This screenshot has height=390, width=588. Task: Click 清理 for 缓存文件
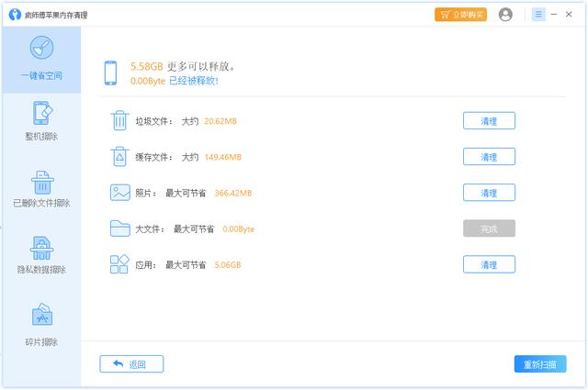(x=489, y=157)
